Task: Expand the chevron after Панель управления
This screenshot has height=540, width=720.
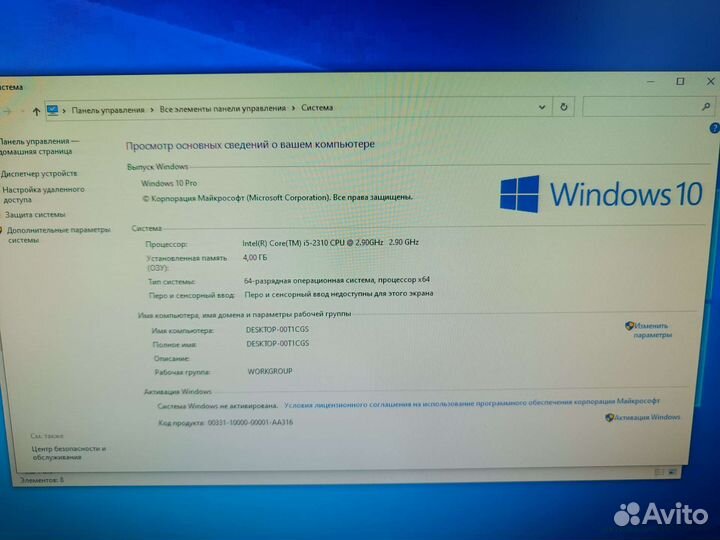Action: (x=152, y=110)
